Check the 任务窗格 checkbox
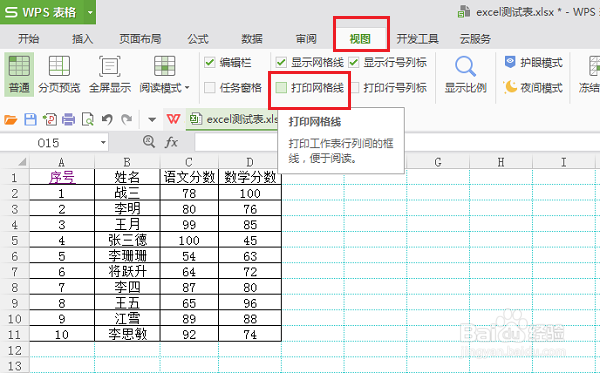This screenshot has width=600, height=373. [x=209, y=88]
